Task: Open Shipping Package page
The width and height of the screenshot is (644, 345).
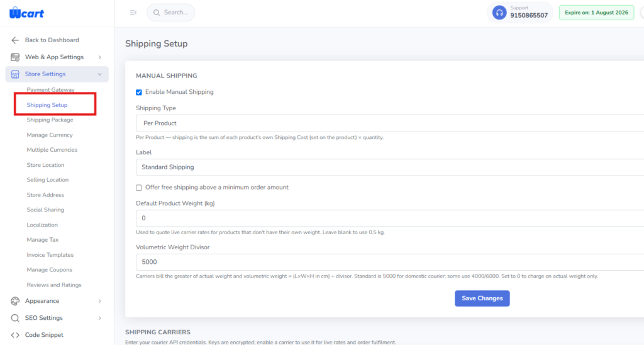Action: tap(50, 120)
